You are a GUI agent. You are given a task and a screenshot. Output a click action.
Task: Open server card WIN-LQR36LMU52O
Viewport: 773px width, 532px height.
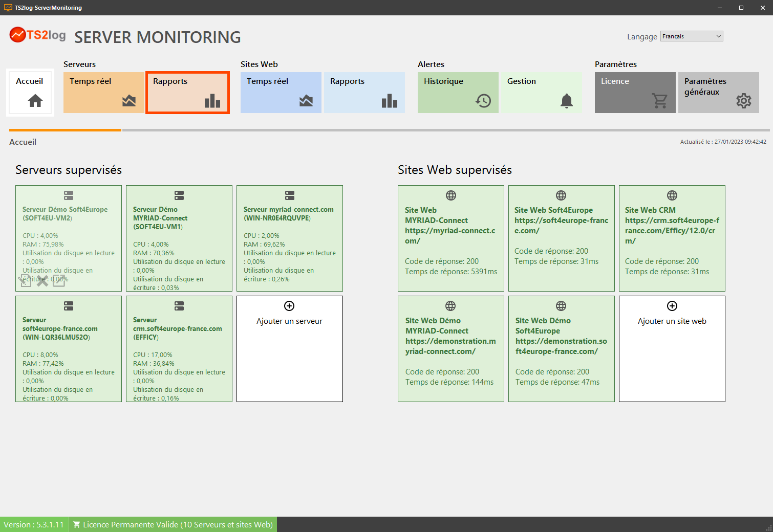click(69, 349)
